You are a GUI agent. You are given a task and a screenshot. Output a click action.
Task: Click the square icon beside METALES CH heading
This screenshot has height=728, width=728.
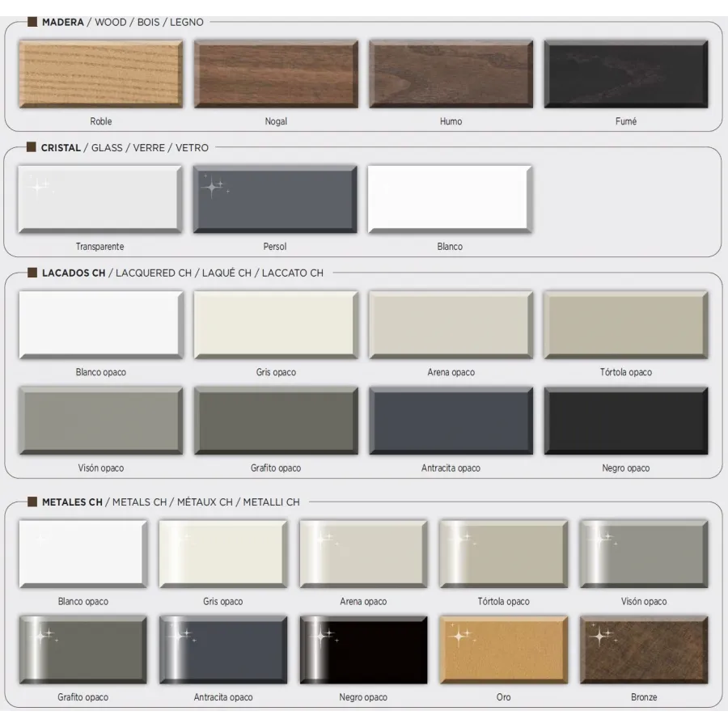[32, 502]
